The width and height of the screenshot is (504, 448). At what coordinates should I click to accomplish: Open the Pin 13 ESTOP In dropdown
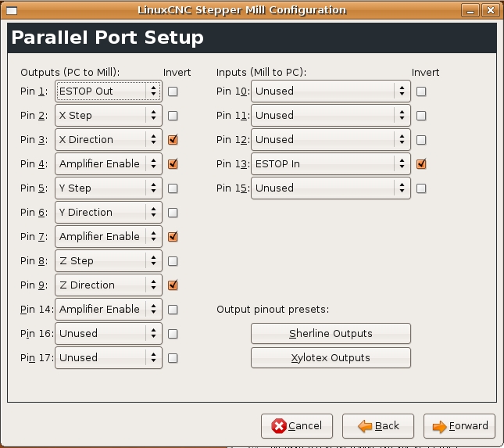coord(331,164)
